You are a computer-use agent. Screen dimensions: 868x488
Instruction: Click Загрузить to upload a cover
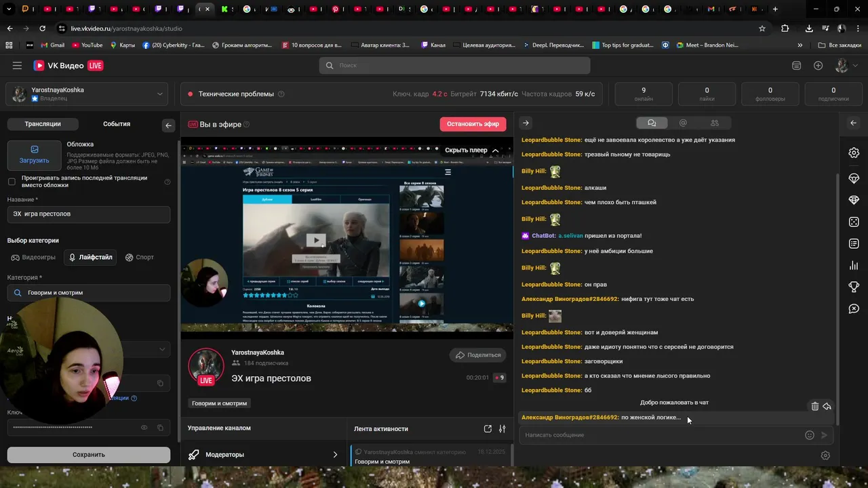tap(34, 155)
